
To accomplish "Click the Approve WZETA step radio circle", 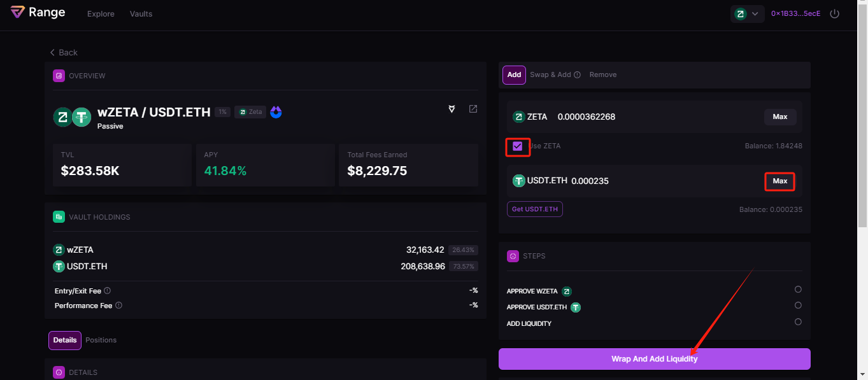I will (x=798, y=290).
